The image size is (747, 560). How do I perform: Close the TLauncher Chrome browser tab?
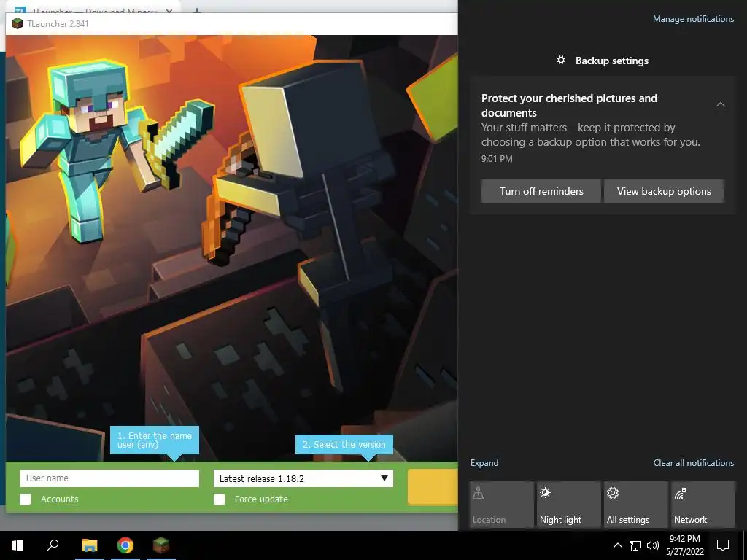(x=169, y=10)
